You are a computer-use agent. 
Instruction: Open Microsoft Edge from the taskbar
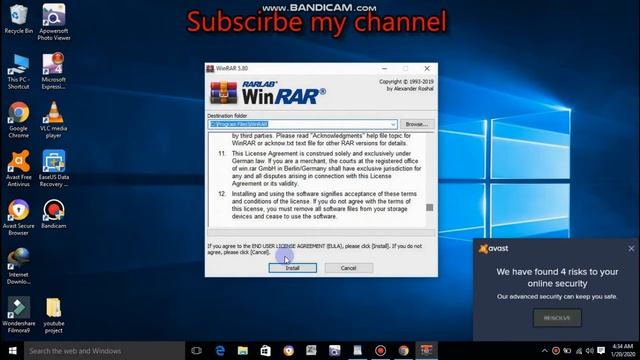coord(220,351)
